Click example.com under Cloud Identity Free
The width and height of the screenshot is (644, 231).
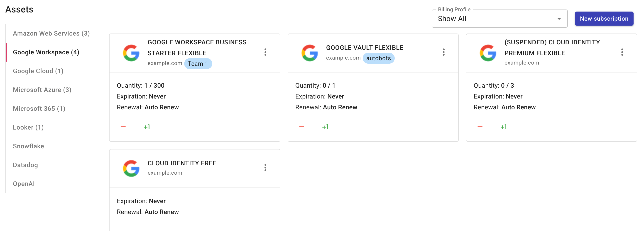click(165, 173)
